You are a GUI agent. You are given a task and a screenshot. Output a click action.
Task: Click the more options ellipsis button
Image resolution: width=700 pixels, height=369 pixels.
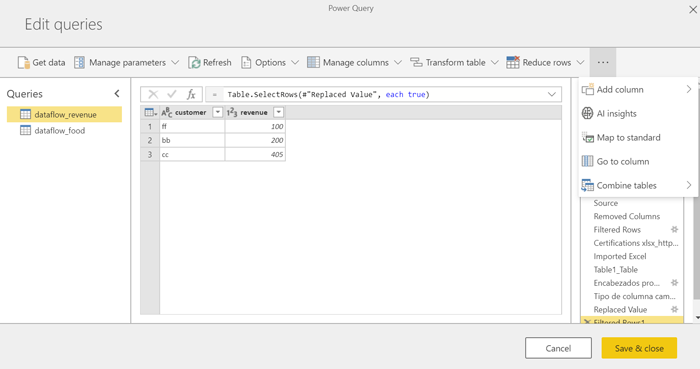(603, 62)
